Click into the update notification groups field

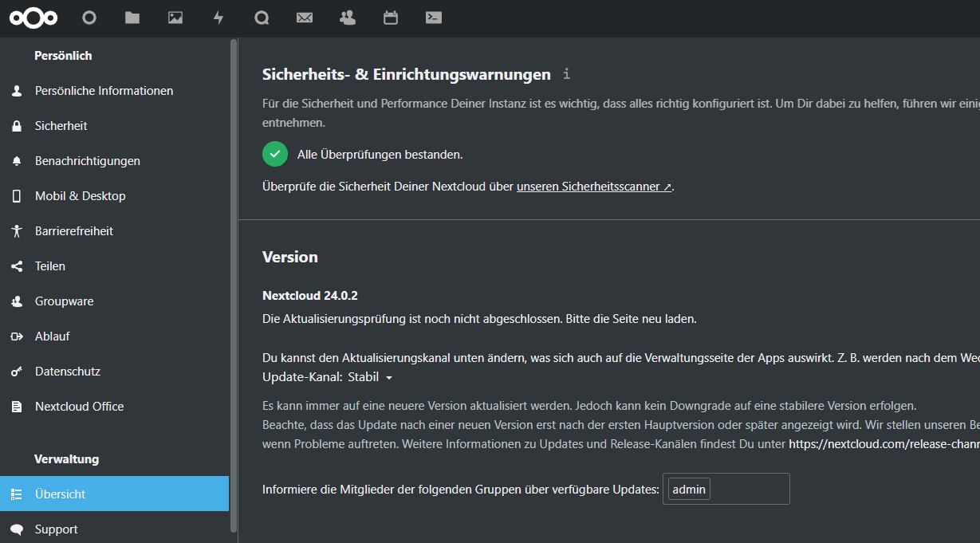click(x=726, y=489)
